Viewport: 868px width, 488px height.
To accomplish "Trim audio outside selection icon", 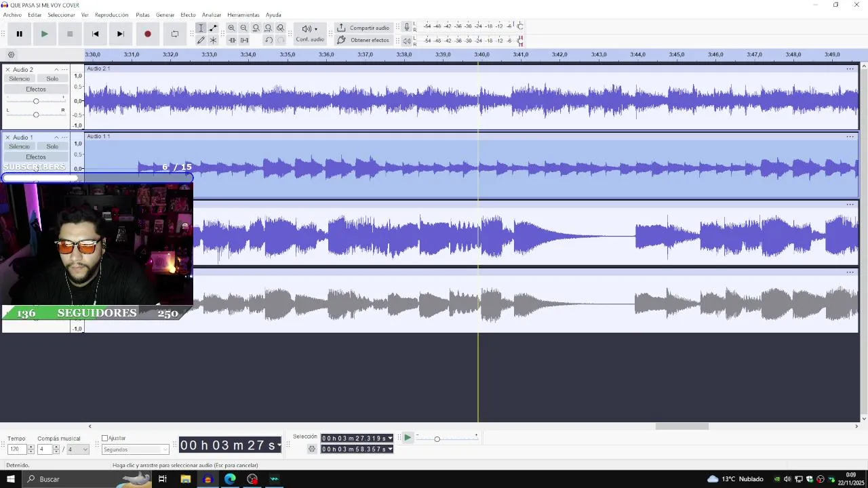I will [231, 40].
